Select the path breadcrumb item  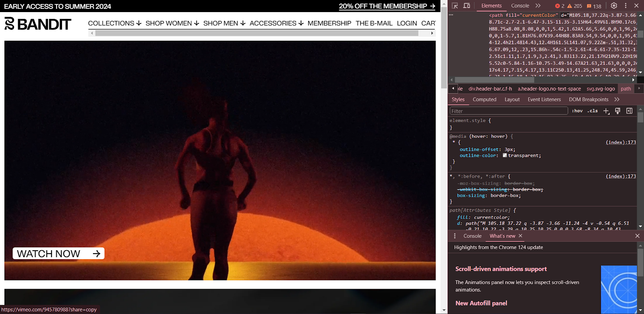625,89
